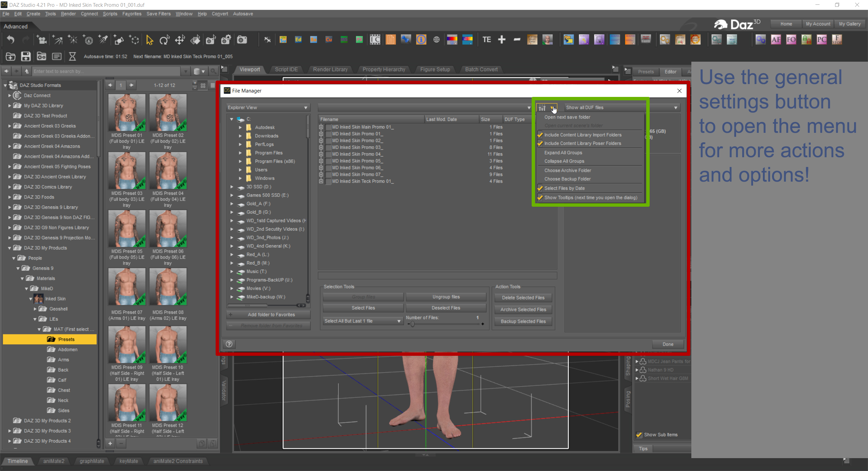Check the MD Inked Skin Promo 04_ checkbox

328,154
